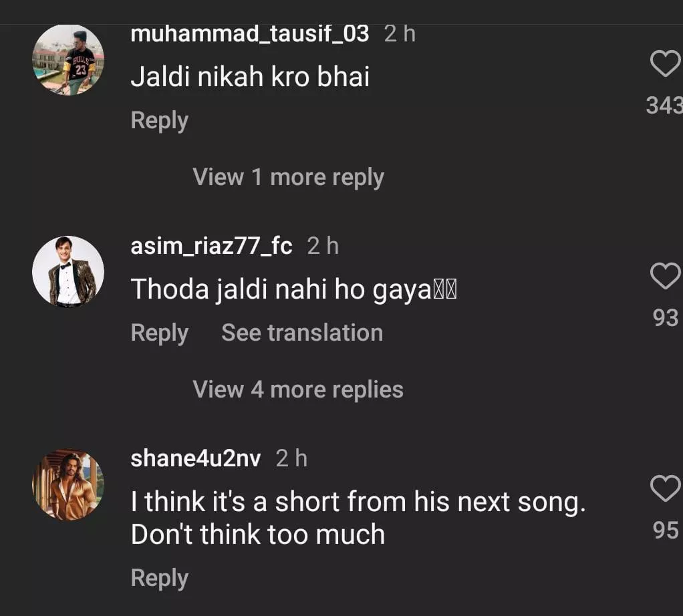Reply to shane4u2nv's comment
Image resolution: width=683 pixels, height=616 pixels.
pos(159,579)
